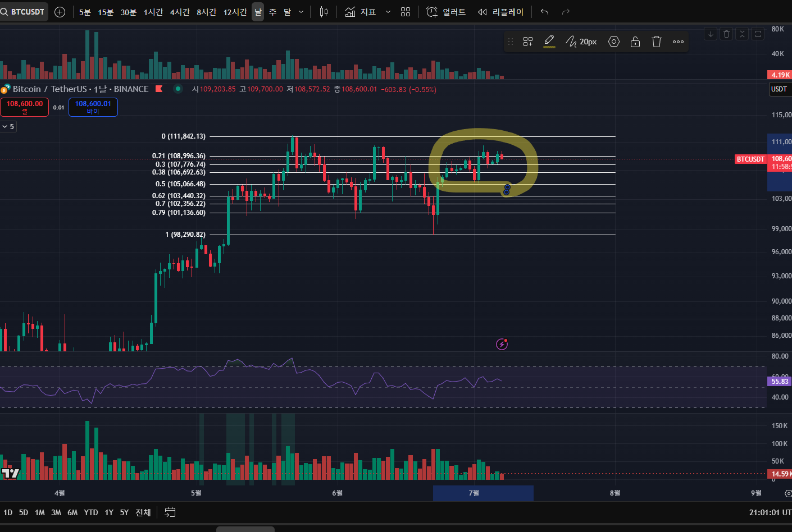Expand the indicator legend showing 5
The image size is (792, 532).
[x=8, y=127]
